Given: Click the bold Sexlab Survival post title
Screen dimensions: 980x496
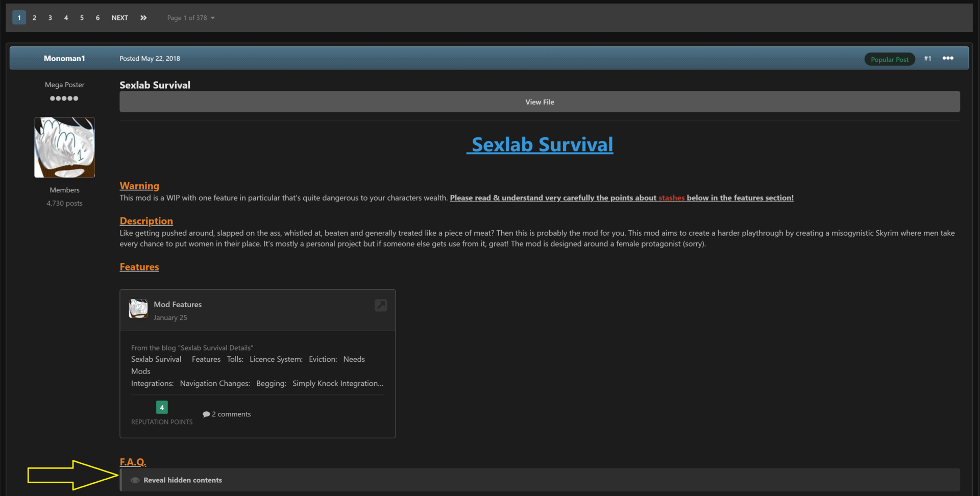Looking at the screenshot, I should (x=155, y=85).
